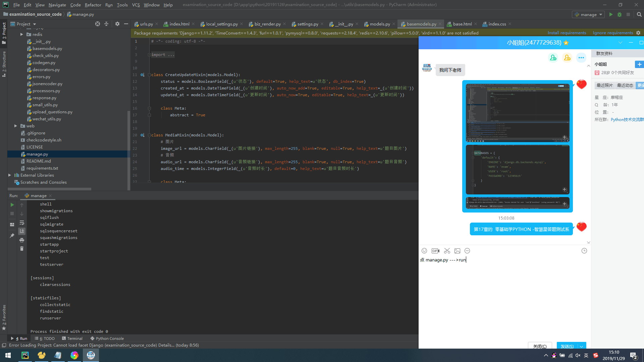Collapse class MediaMixin fold marker
Image resolution: width=644 pixels, height=362 pixels.
click(x=149, y=135)
